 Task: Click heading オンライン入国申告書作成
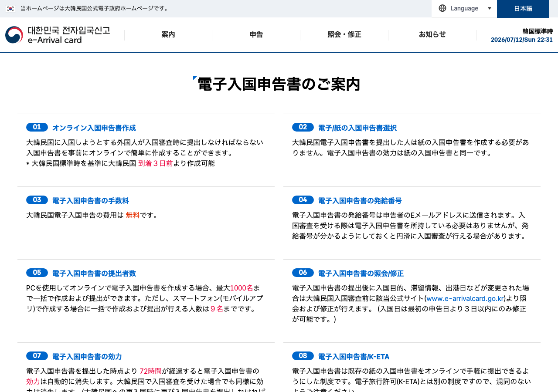click(94, 128)
